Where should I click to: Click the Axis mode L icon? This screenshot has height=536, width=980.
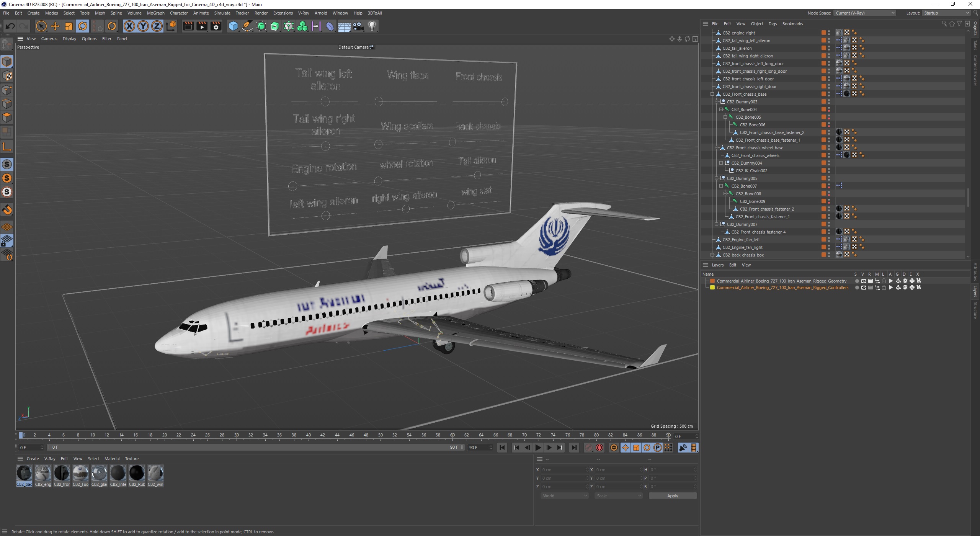point(7,147)
